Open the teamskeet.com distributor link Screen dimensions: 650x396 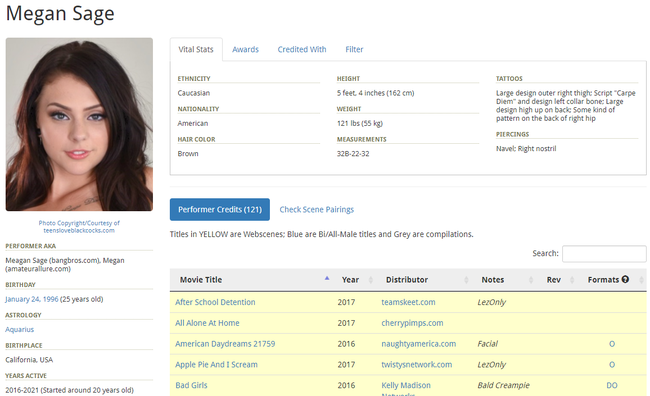tap(408, 302)
